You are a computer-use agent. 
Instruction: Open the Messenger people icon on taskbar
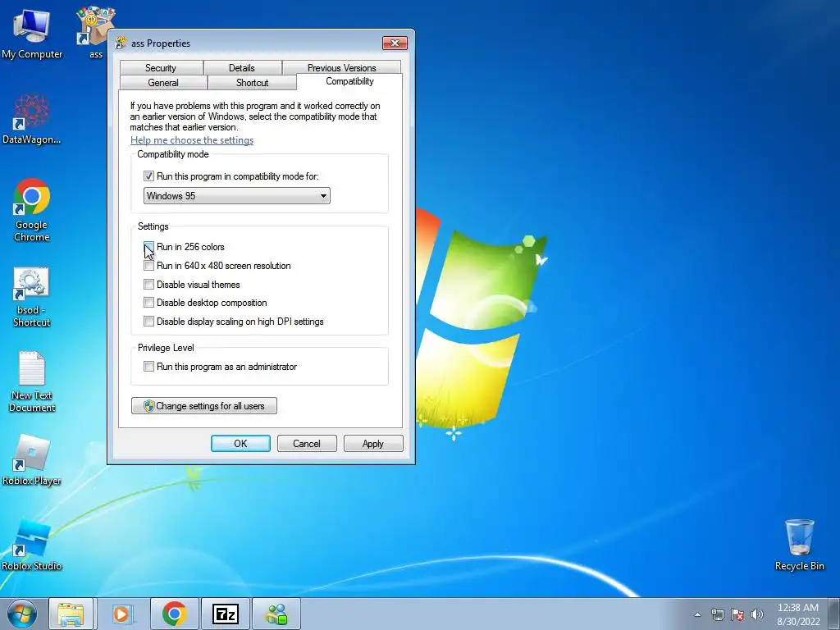coord(276,614)
